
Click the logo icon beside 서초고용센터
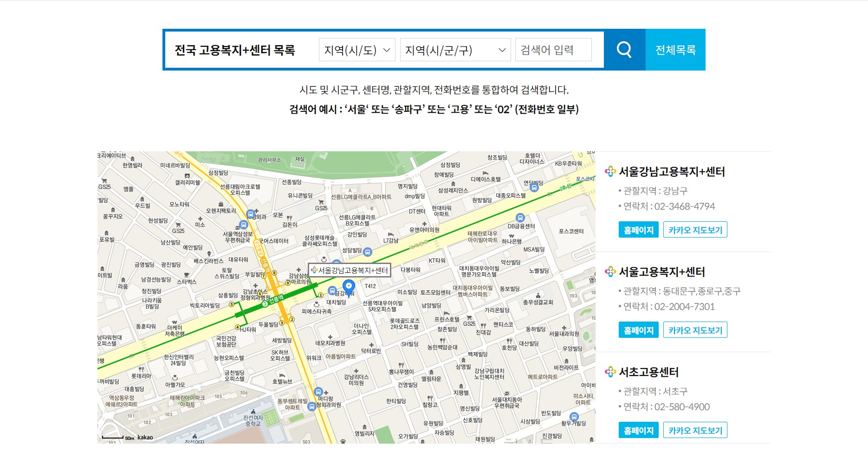(610, 372)
